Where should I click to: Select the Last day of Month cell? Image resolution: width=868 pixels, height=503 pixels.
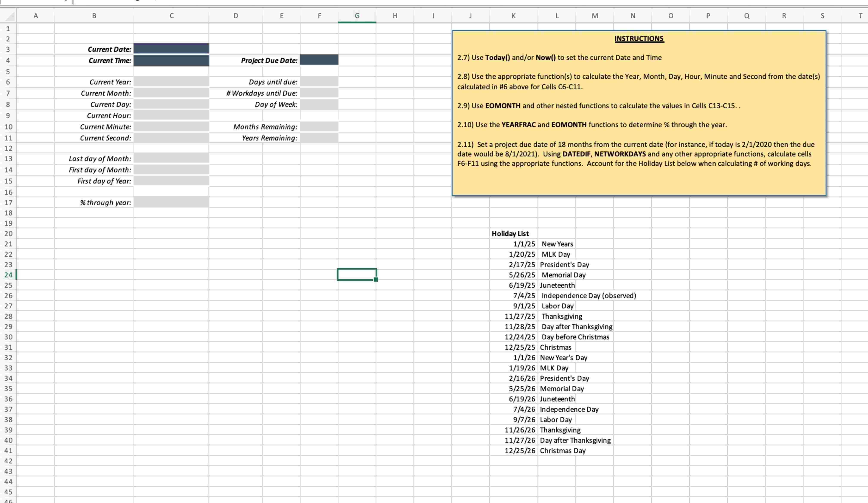[171, 158]
